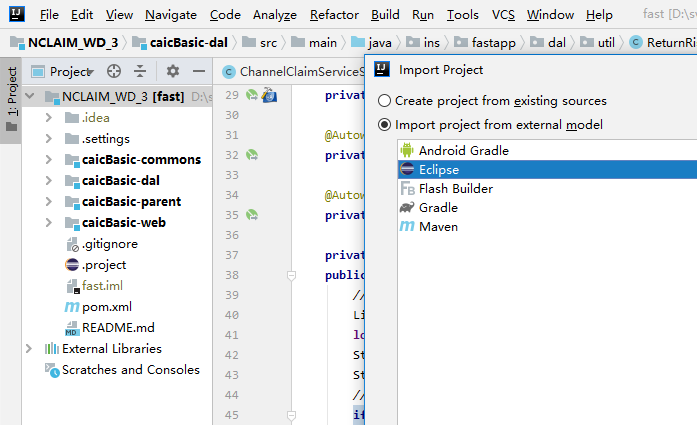Viewport: 697px width, 425px height.
Task: Click the class icon in ChannelClaimService tab
Action: click(228, 72)
